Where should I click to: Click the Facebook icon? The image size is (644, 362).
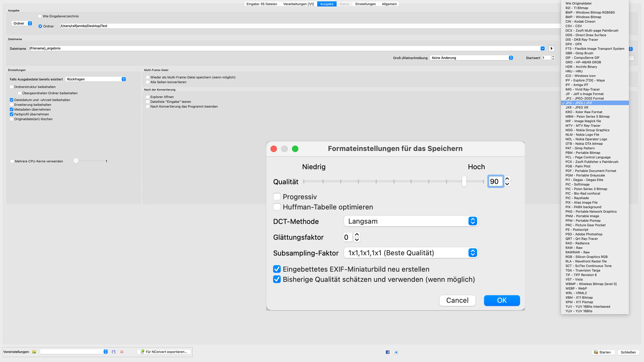[387, 352]
